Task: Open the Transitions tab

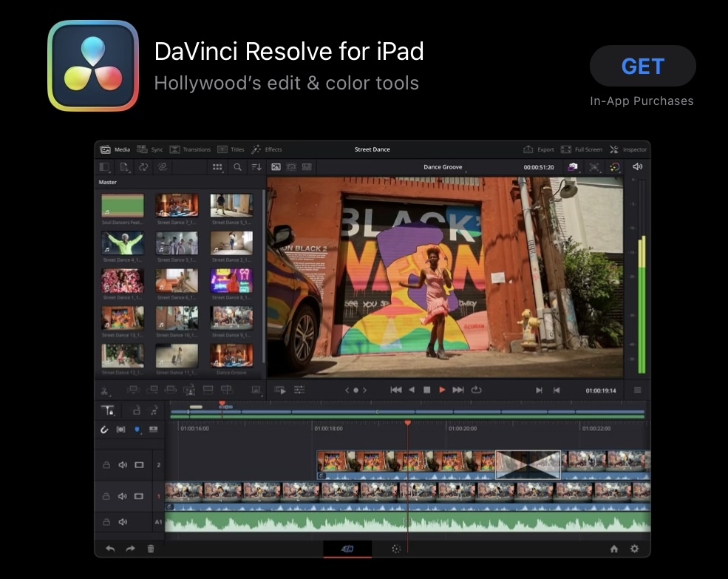Action: tap(190, 149)
